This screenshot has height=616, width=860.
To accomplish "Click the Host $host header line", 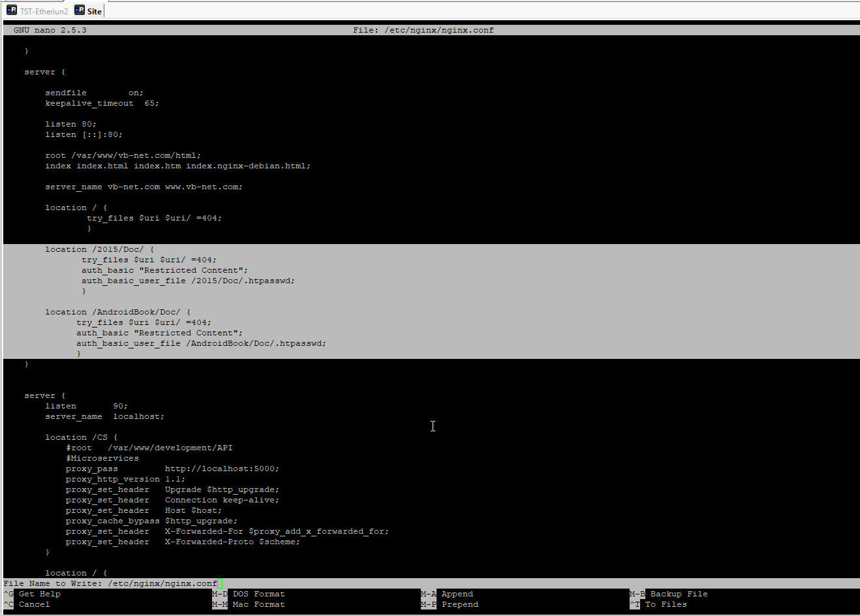I will 144,510.
